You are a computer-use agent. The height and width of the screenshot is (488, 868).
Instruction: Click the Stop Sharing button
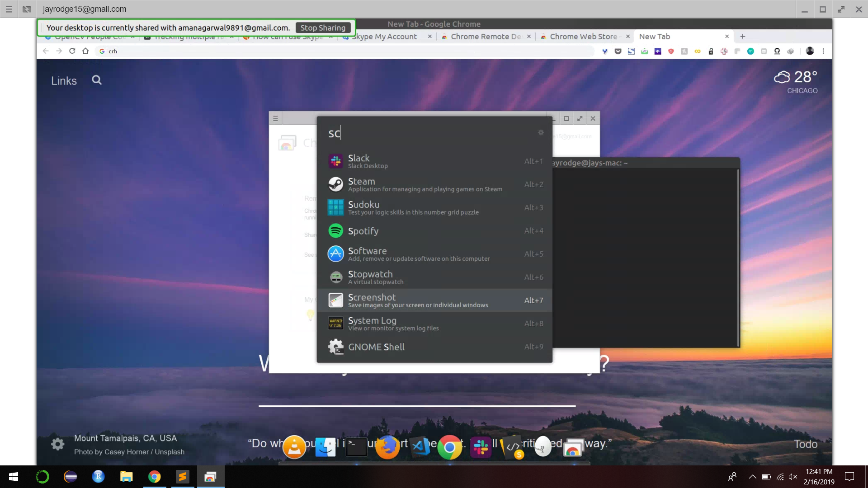pyautogui.click(x=323, y=28)
